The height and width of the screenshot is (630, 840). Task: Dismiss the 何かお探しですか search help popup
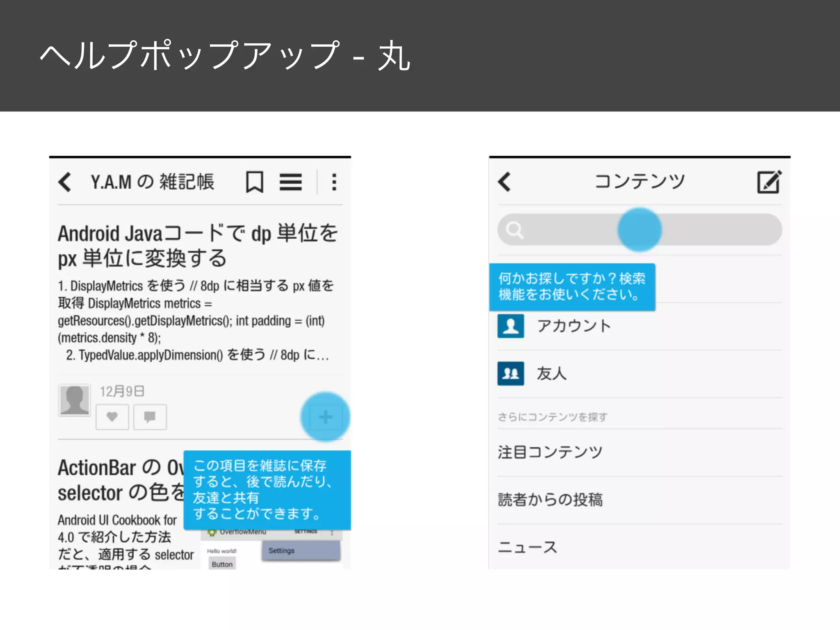pos(572,287)
